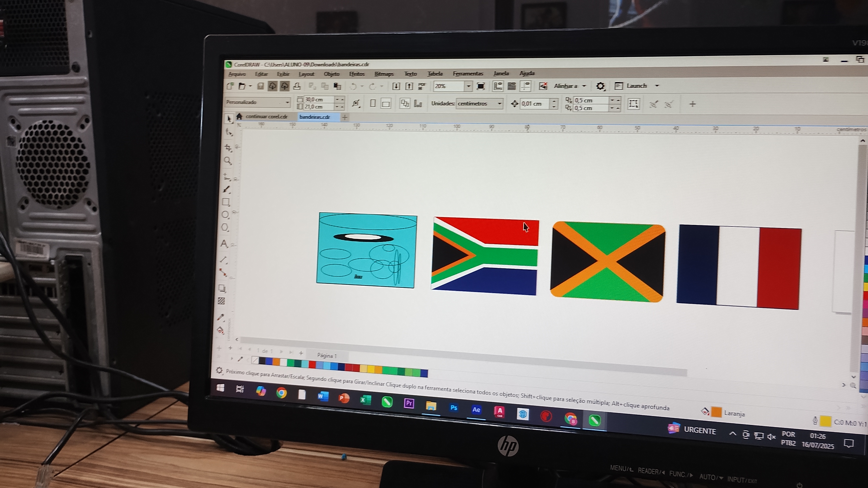
Task: Click the New document icon
Action: pyautogui.click(x=230, y=86)
